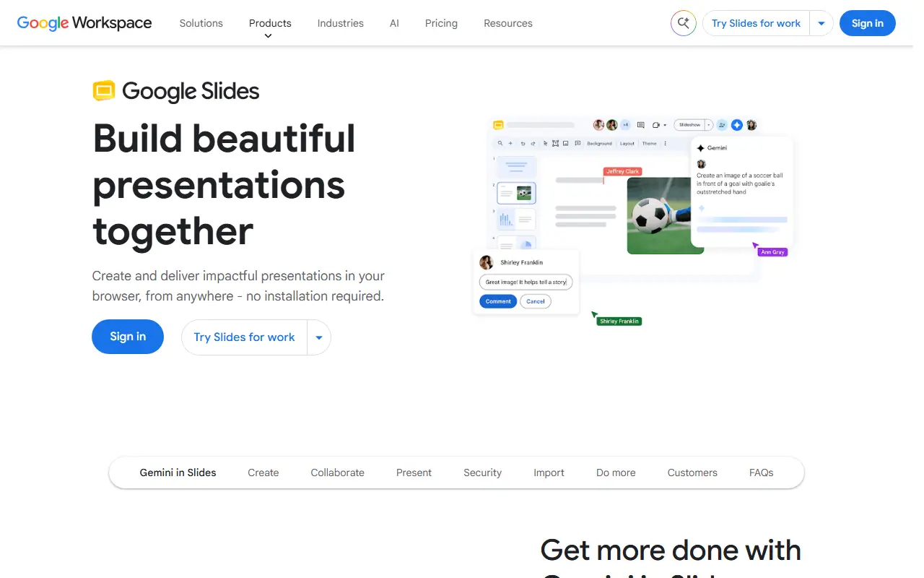The width and height of the screenshot is (924, 578).
Task: Jump to the Present section
Action: [x=414, y=473]
